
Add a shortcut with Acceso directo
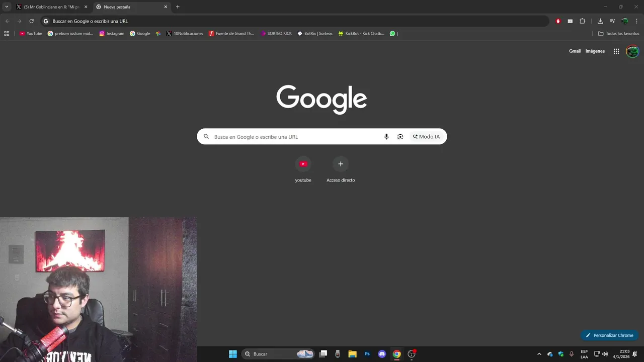click(341, 169)
